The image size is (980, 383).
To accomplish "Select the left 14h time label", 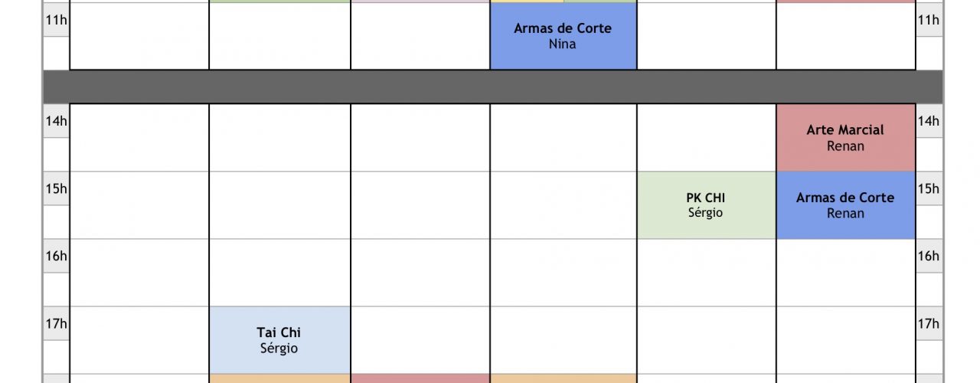I will (56, 121).
